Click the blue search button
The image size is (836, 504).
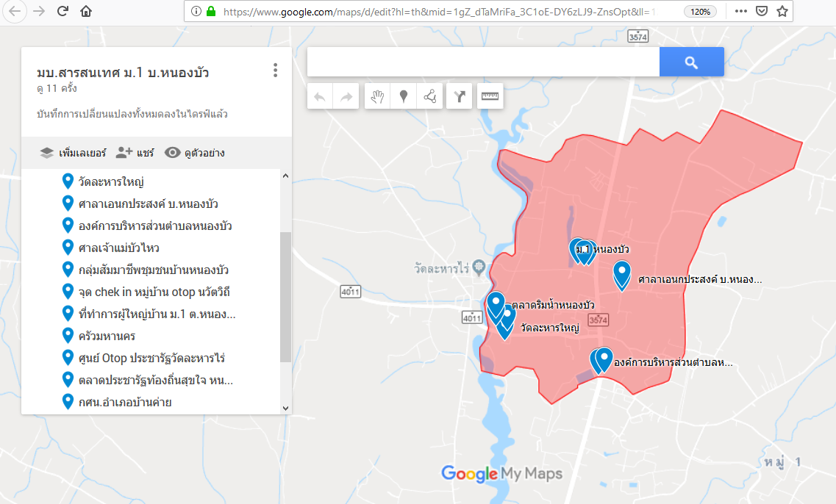[x=691, y=62]
